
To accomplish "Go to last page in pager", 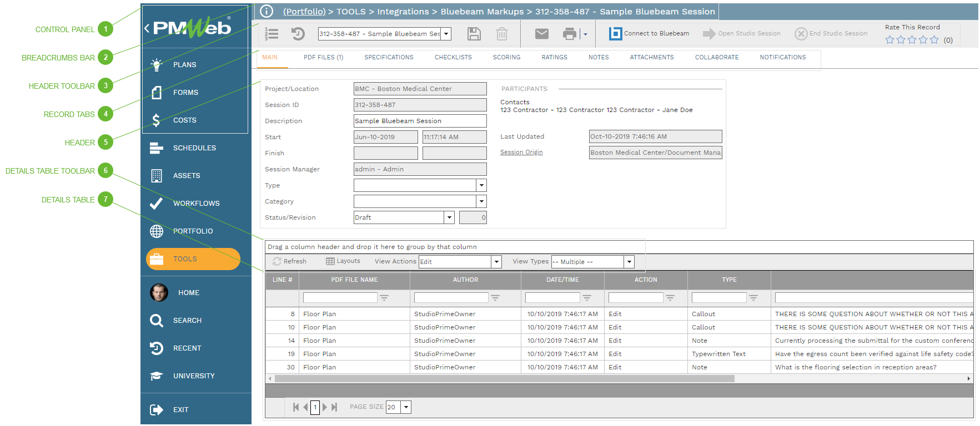I will (x=334, y=407).
